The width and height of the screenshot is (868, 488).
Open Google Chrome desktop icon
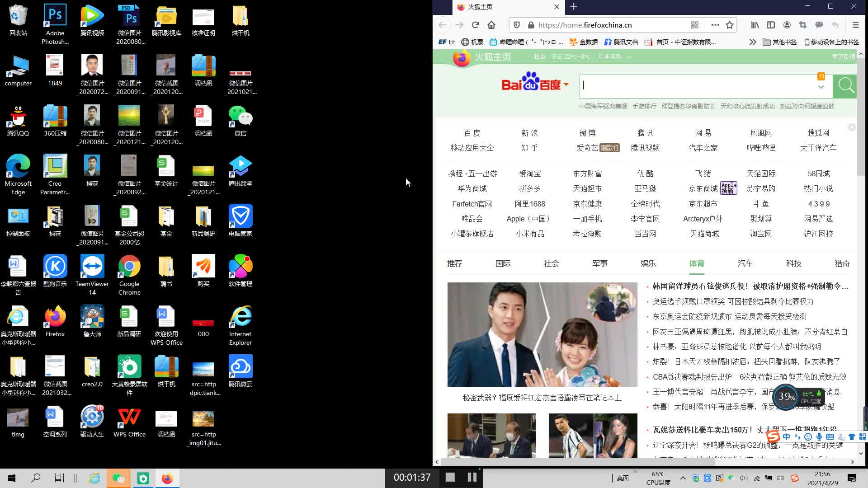tap(129, 275)
